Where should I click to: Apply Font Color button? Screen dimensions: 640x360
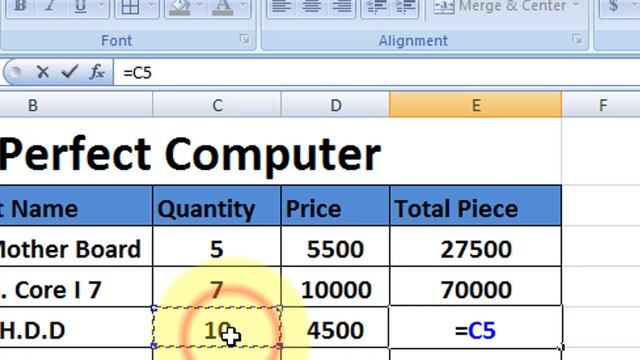(x=222, y=7)
